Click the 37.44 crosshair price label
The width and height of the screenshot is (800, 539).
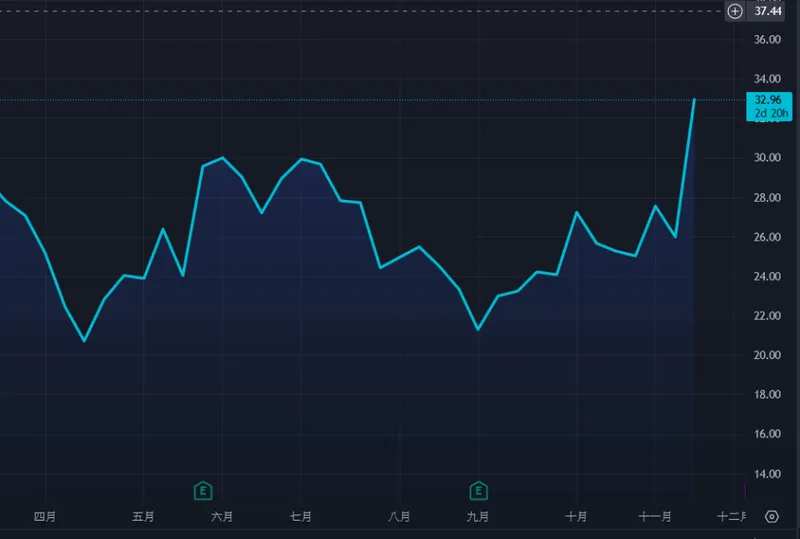coord(768,11)
